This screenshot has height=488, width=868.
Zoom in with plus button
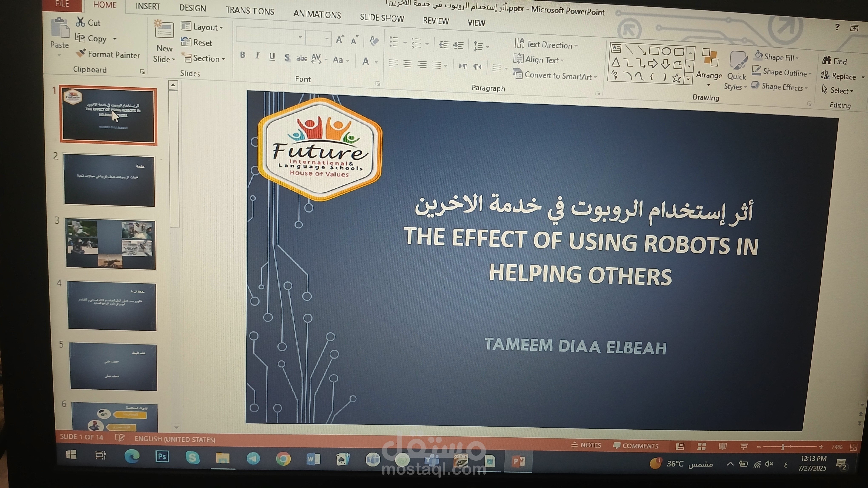[x=821, y=447]
